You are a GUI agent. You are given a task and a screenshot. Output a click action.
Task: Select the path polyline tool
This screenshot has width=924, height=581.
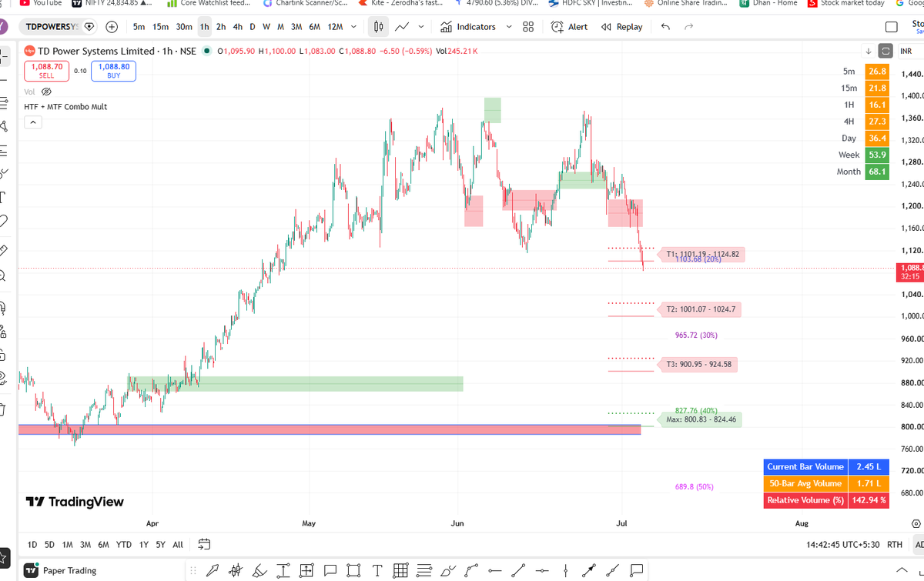pyautogui.click(x=471, y=570)
